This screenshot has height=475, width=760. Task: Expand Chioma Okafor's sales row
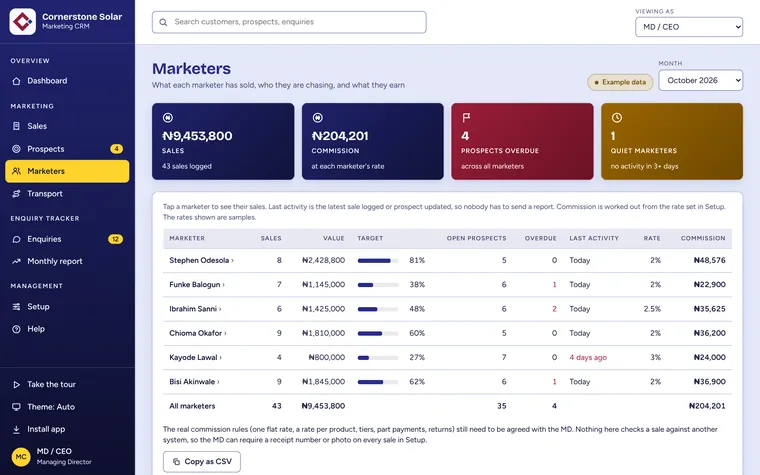(x=198, y=333)
